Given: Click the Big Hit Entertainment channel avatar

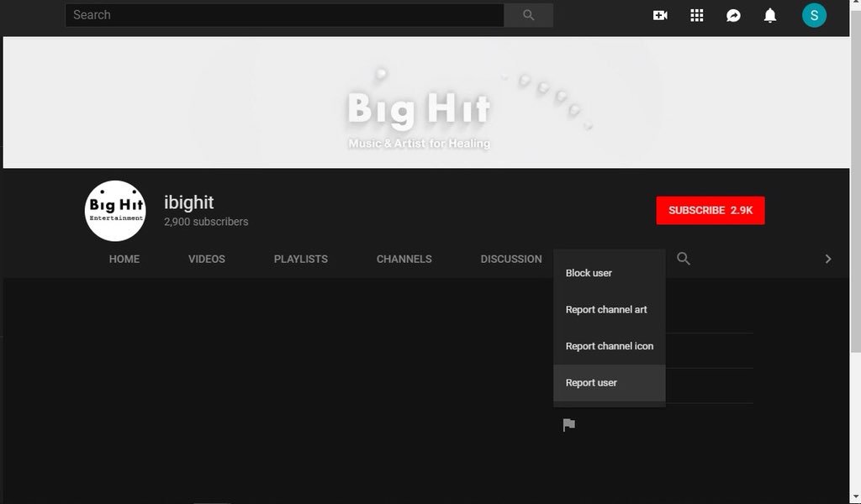Looking at the screenshot, I should click(115, 211).
